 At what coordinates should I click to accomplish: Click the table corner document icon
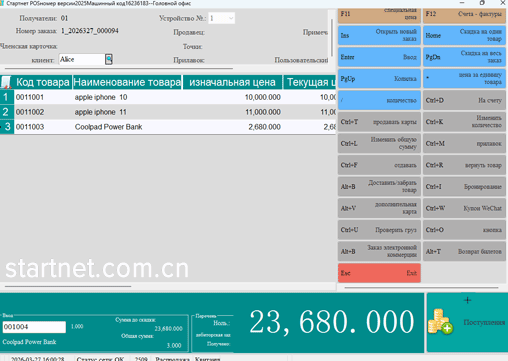coord(6,82)
